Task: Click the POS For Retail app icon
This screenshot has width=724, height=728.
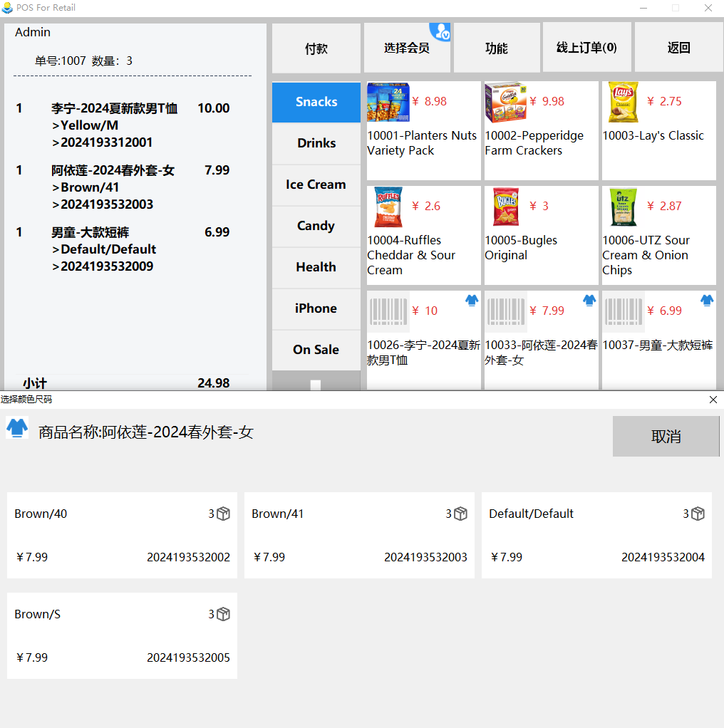Action: (7, 7)
